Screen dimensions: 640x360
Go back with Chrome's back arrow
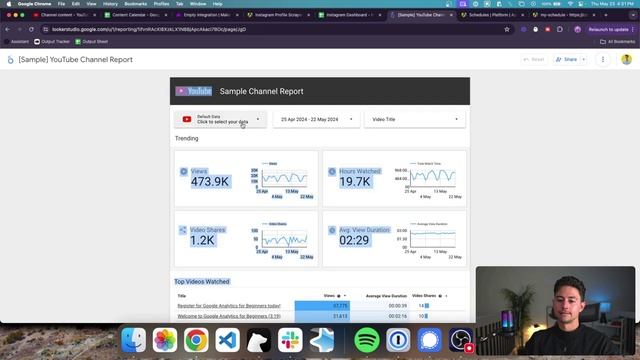point(7,29)
